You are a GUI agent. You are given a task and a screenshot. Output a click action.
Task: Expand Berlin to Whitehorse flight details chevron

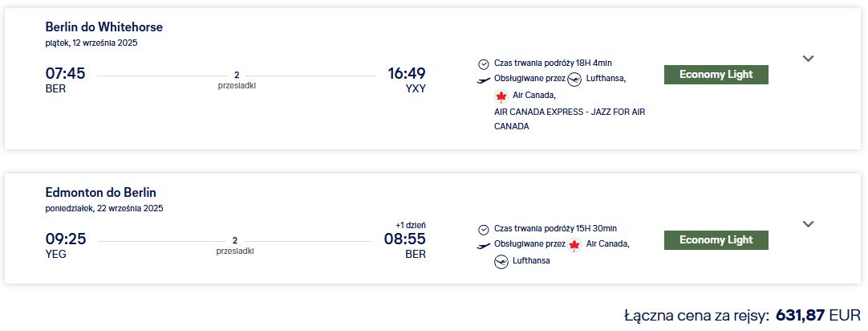pos(808,58)
